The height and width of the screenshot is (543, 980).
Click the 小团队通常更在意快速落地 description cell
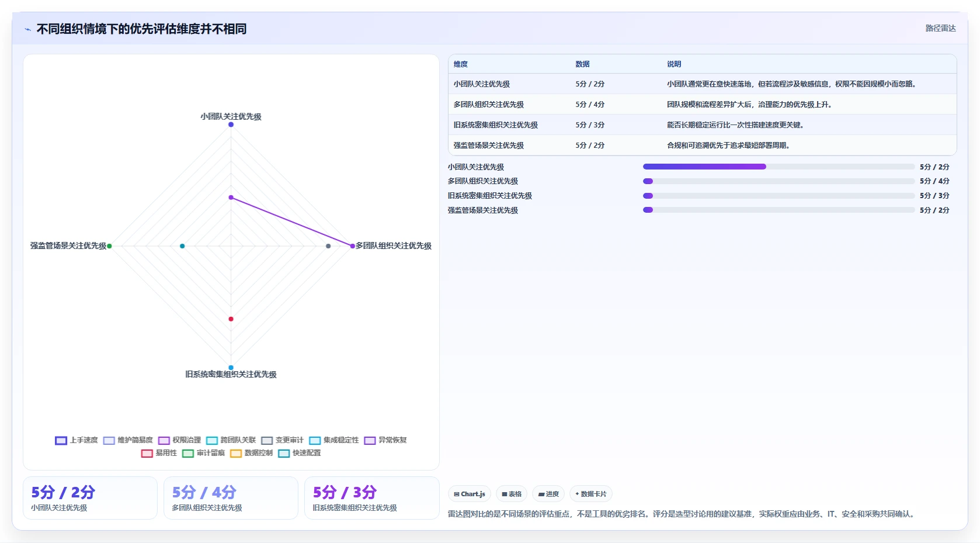click(x=791, y=84)
